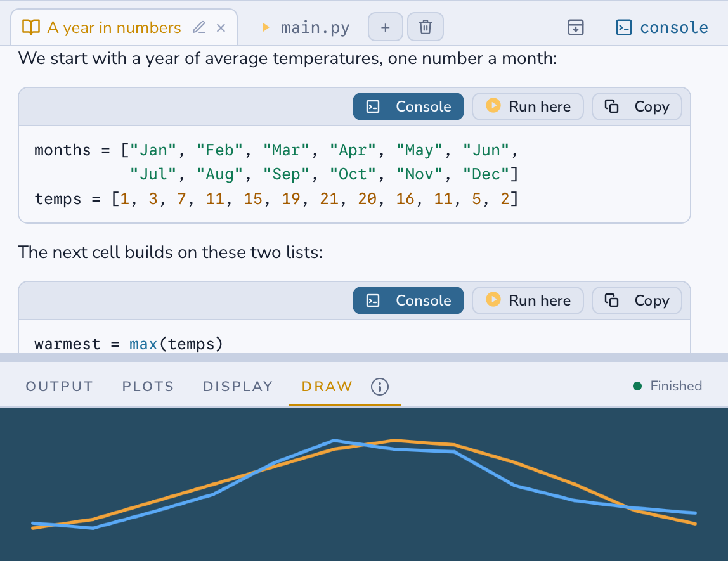Switch to the PLOTS tab
Image resolution: width=728 pixels, height=561 pixels.
(x=148, y=386)
